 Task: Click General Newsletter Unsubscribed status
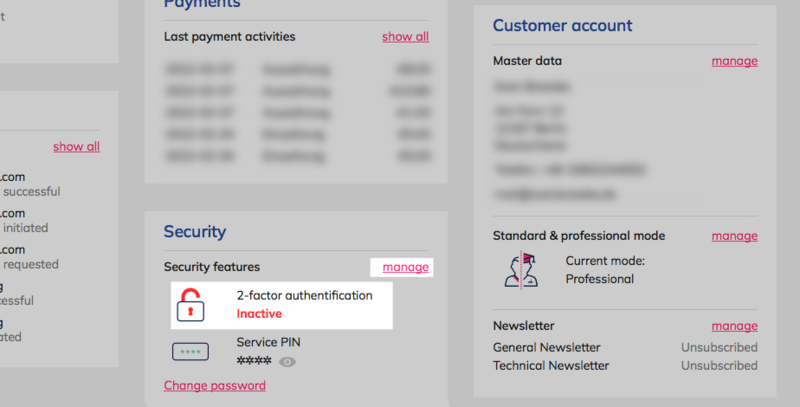719,347
